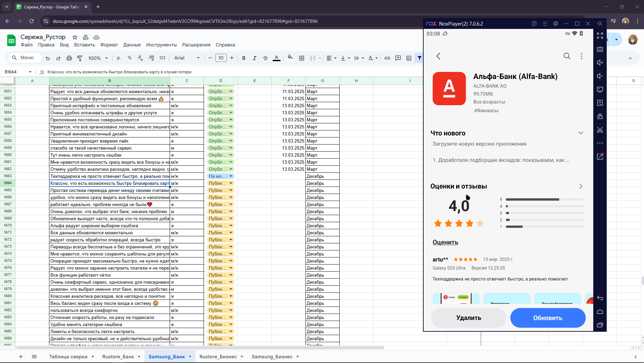Toggle strikethrough formatting

pyautogui.click(x=265, y=58)
